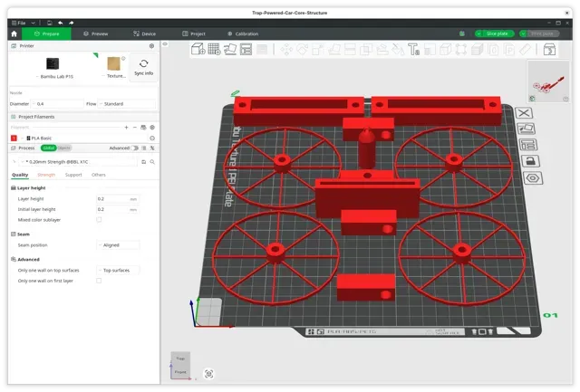Viewport: 580px width, 392px height.
Task: Click the undo arrow icon
Action: tap(61, 23)
